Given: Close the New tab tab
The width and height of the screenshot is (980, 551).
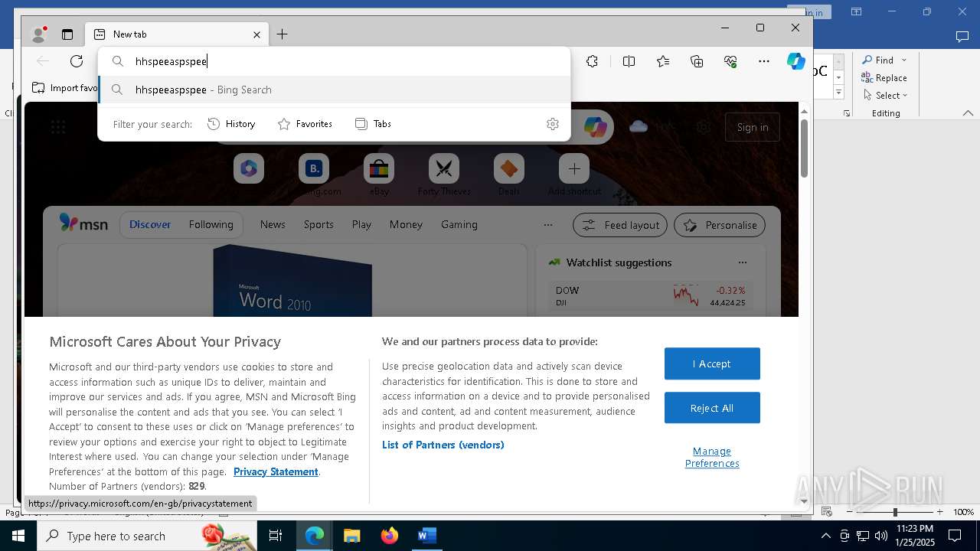Looking at the screenshot, I should tap(257, 34).
